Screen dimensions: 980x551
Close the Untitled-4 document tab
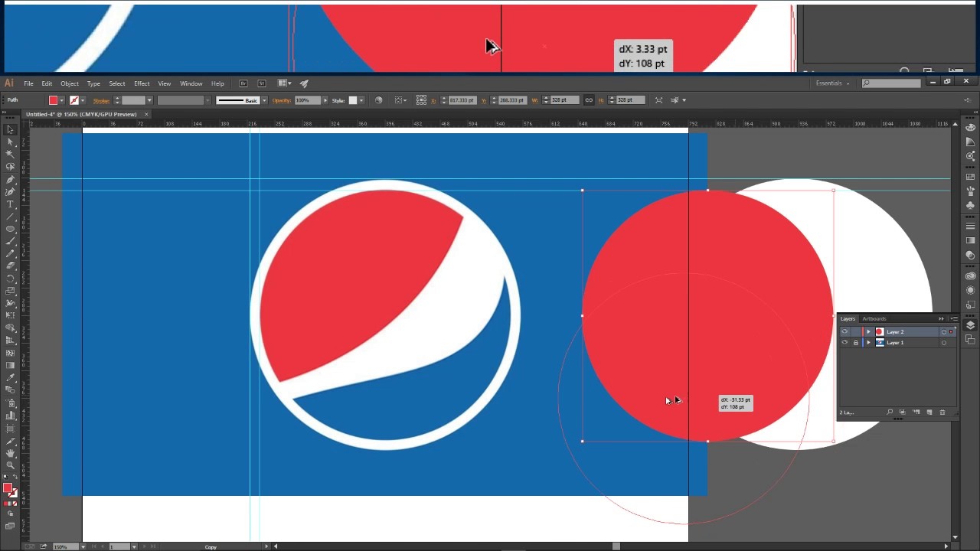click(146, 114)
